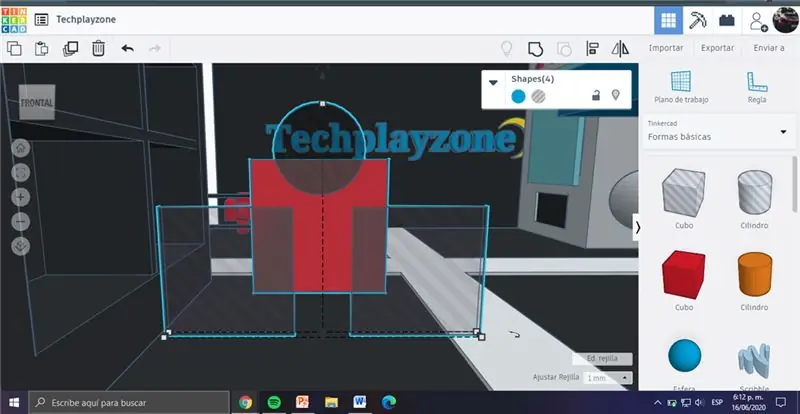Zoom out with the minus button
800x414 pixels.
(x=21, y=222)
